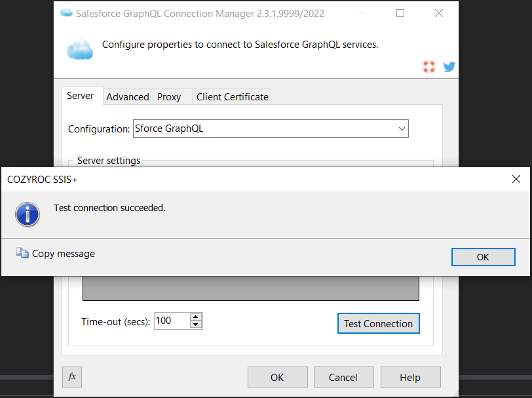Switch to the Advanced tab
Viewport: 532px width, 398px height.
[x=127, y=96]
